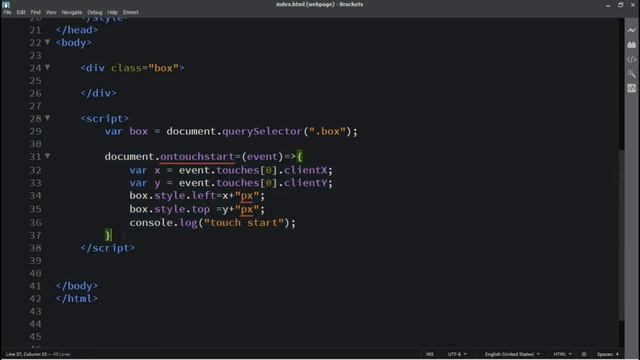Open the Help menu
This screenshot has width=640, height=360.
coord(112,12)
